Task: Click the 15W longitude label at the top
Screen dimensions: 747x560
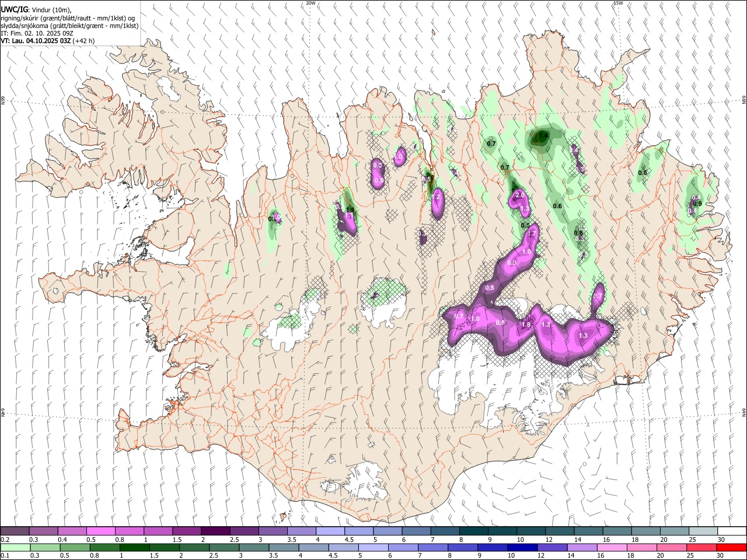Action: (x=618, y=3)
